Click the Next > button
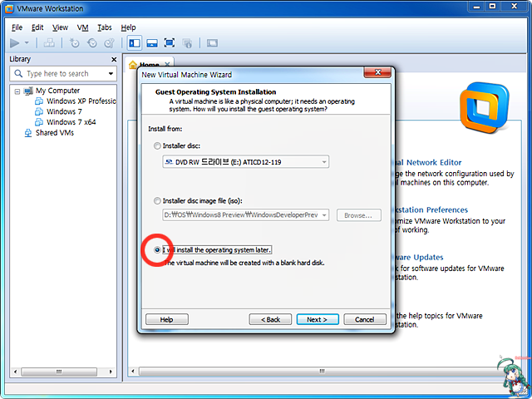This screenshot has width=532, height=399. [318, 319]
